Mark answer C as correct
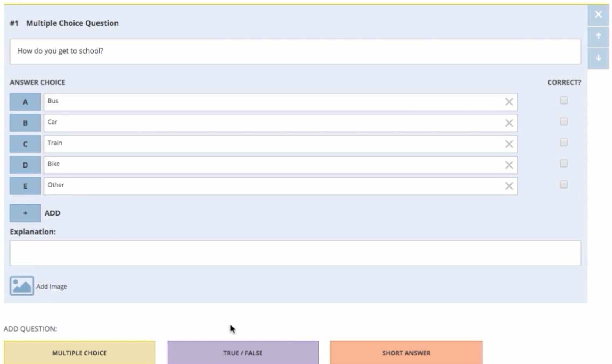 [564, 143]
